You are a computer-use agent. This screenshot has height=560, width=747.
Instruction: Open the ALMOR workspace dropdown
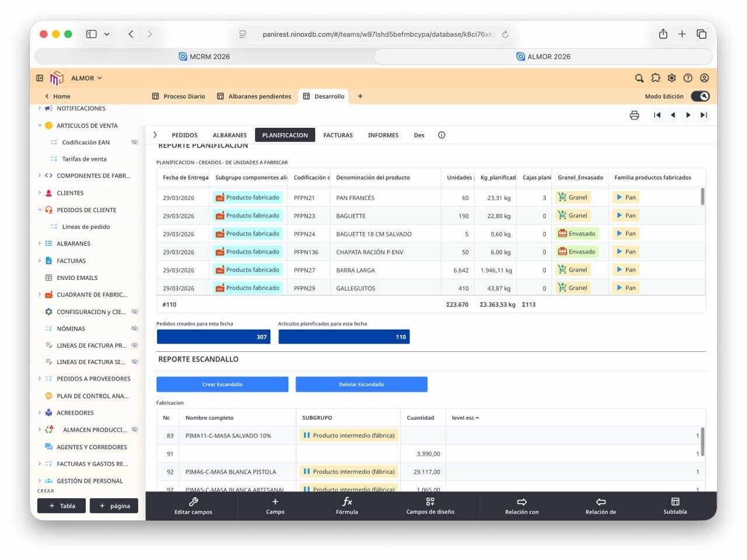(x=86, y=78)
